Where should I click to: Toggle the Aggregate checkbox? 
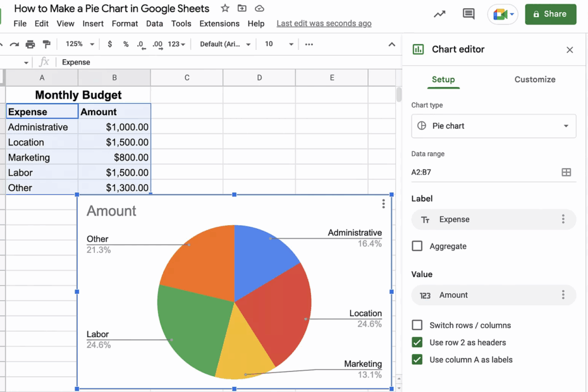[x=417, y=246]
